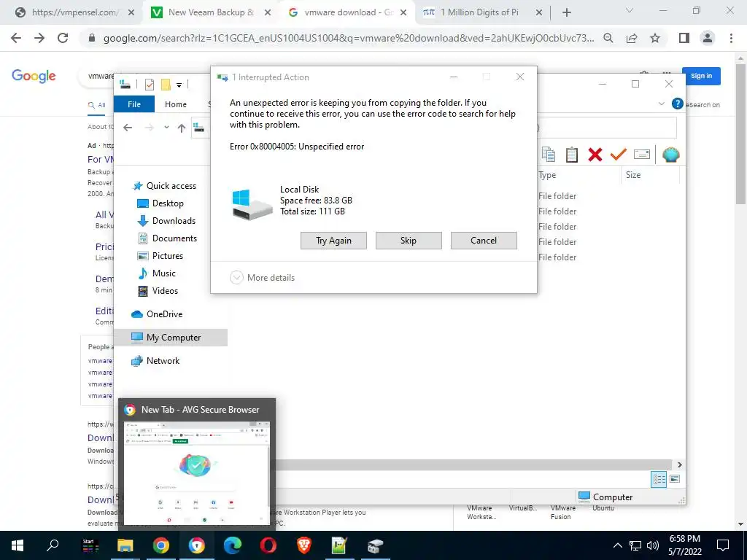Open Chrome tab search dropdown arrow
Viewport: 747px width, 560px height.
(x=630, y=10)
